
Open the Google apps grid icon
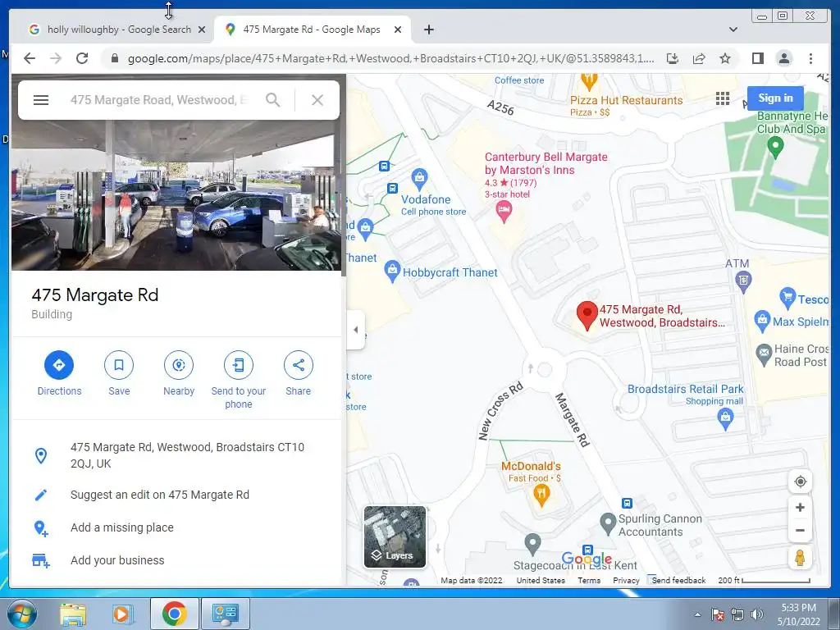click(723, 98)
